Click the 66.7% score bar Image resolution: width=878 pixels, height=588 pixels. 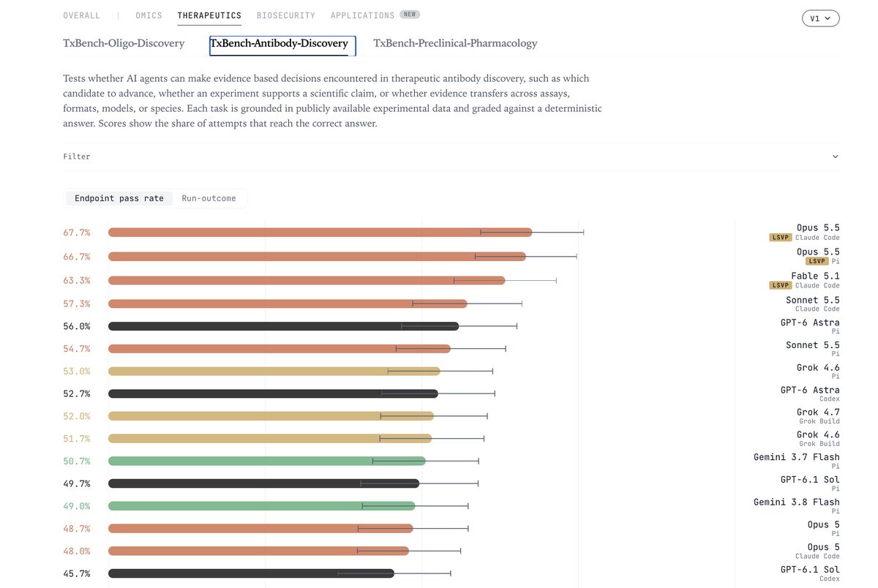click(317, 257)
